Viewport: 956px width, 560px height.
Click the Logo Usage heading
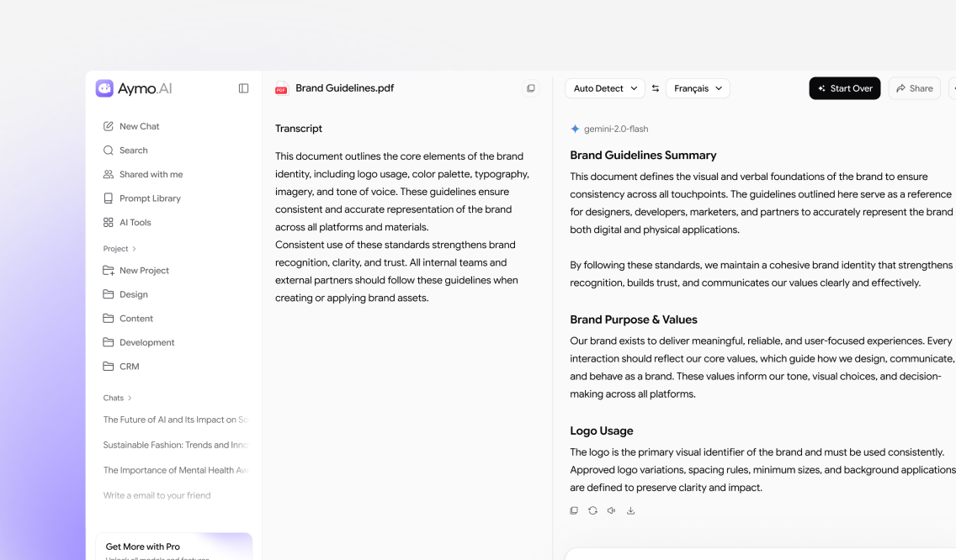pyautogui.click(x=601, y=431)
